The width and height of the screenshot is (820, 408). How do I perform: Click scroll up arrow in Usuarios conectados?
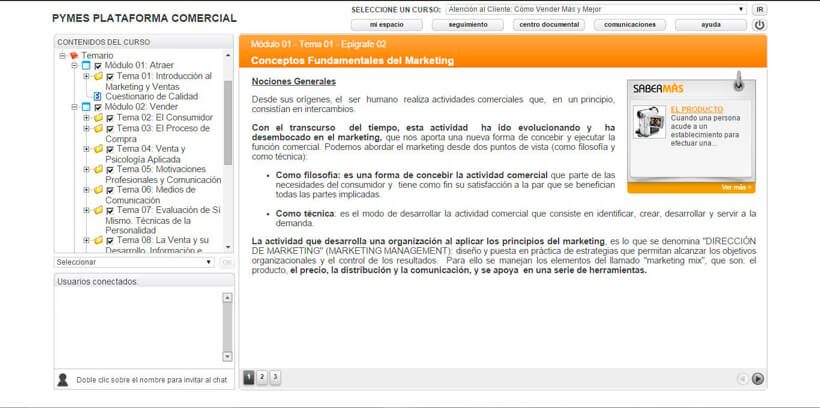tap(227, 298)
